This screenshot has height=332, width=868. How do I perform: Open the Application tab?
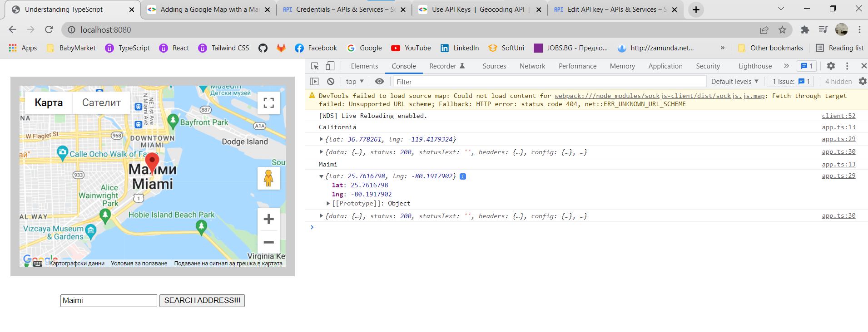click(665, 66)
